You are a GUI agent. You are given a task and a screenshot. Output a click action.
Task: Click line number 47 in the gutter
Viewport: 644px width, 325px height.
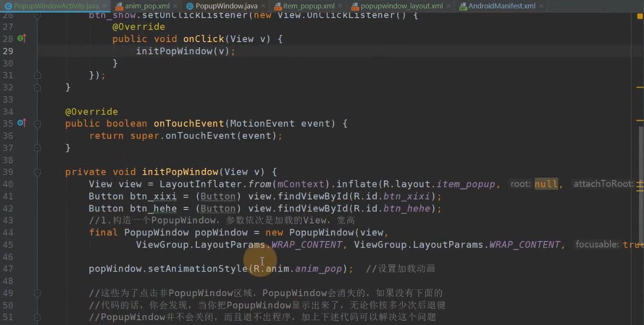(x=8, y=269)
